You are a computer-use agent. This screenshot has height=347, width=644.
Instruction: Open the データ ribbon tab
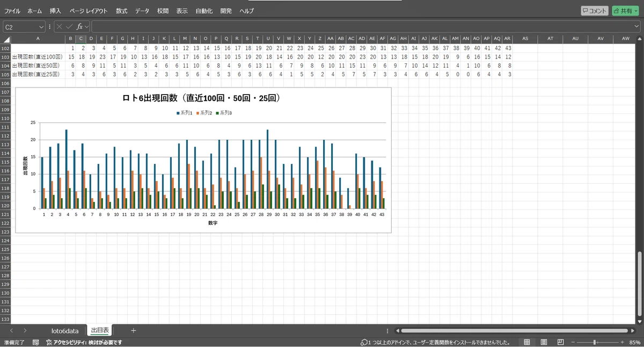142,11
